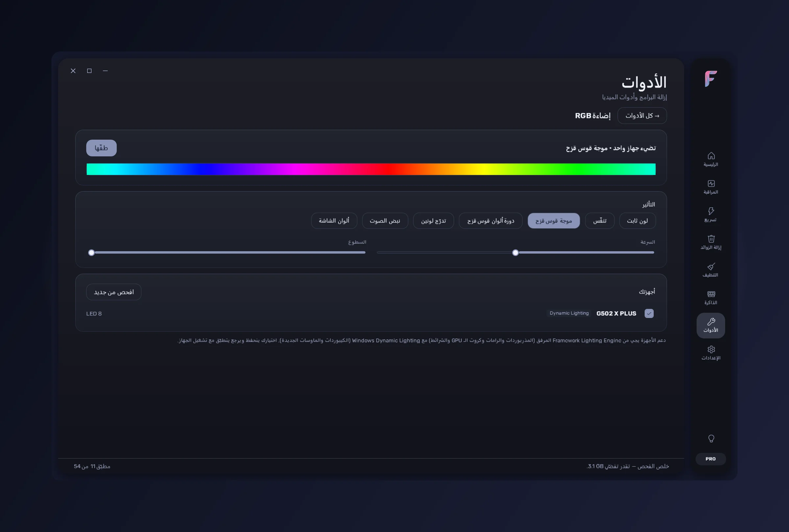
Task: Select the نبض الصوت audio pulse effect
Action: (x=385, y=221)
